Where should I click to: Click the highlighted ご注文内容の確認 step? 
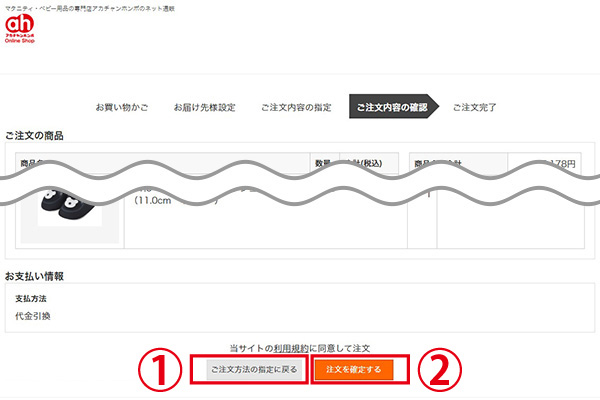(x=393, y=106)
